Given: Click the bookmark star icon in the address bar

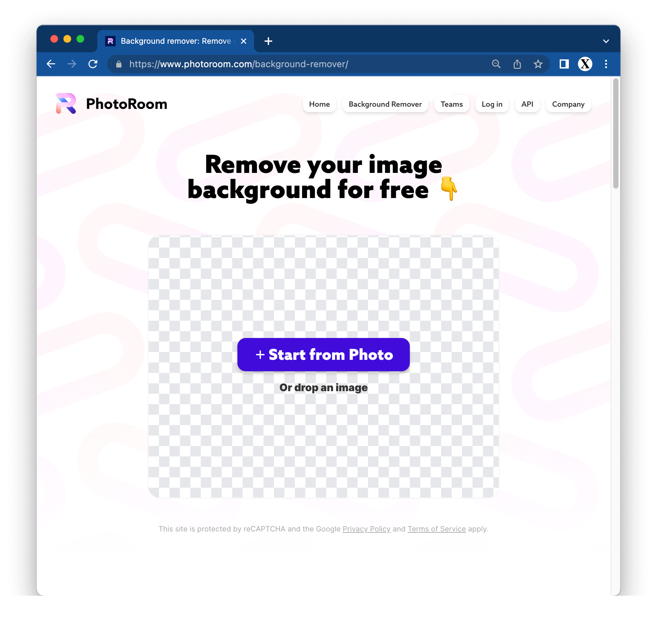Looking at the screenshot, I should [x=539, y=64].
